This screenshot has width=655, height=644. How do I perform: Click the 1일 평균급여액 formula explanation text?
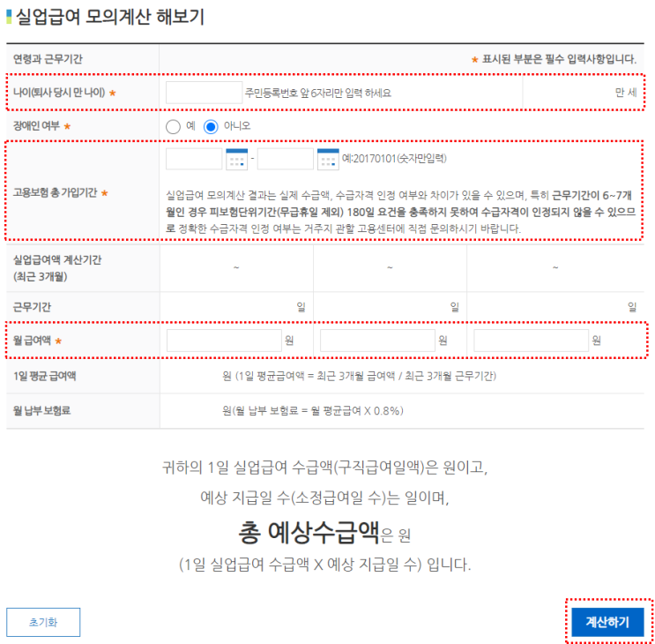tap(360, 376)
